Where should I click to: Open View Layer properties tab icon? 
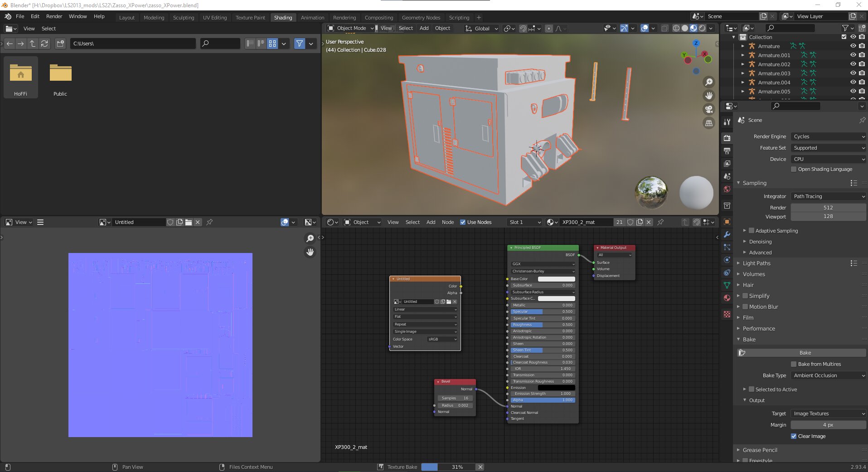point(727,163)
